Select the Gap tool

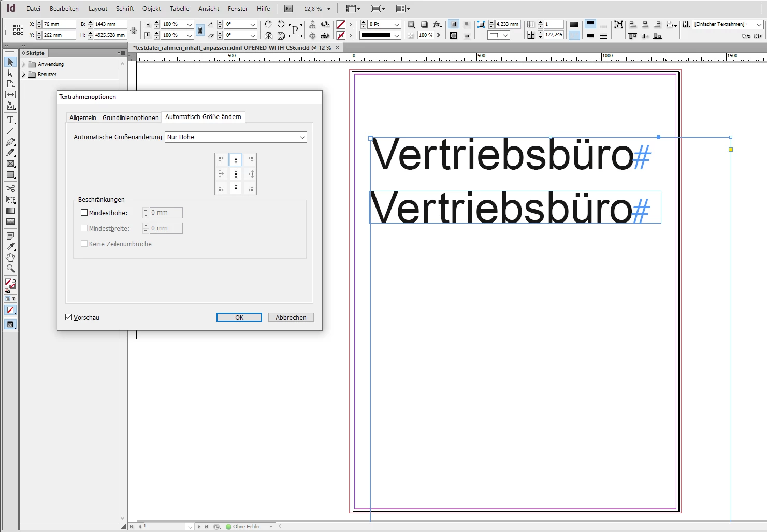(x=10, y=95)
